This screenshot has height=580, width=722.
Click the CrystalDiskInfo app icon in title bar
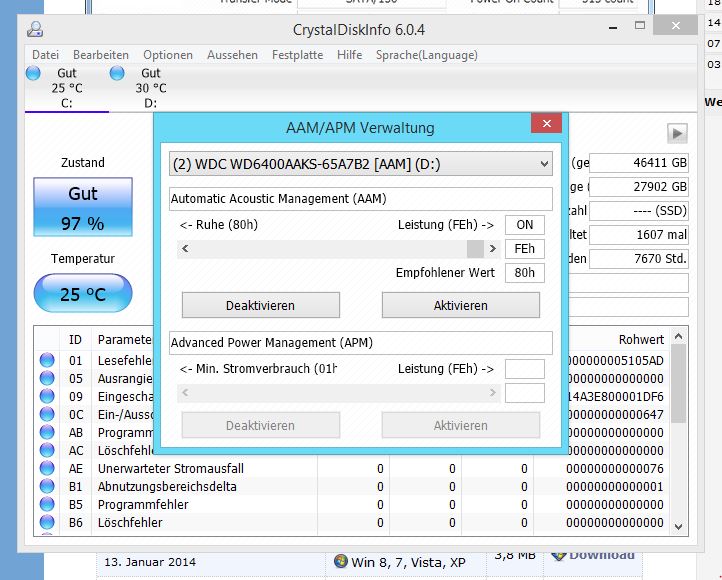[x=35, y=29]
